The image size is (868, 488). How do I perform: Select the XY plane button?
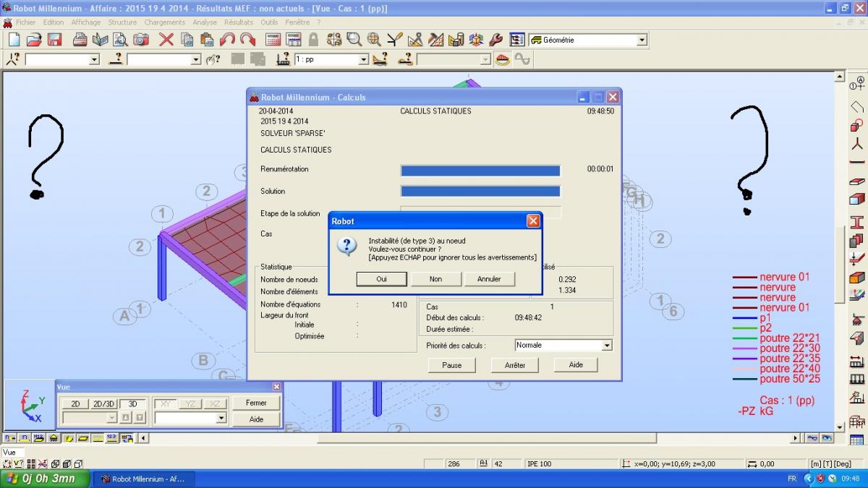point(166,403)
